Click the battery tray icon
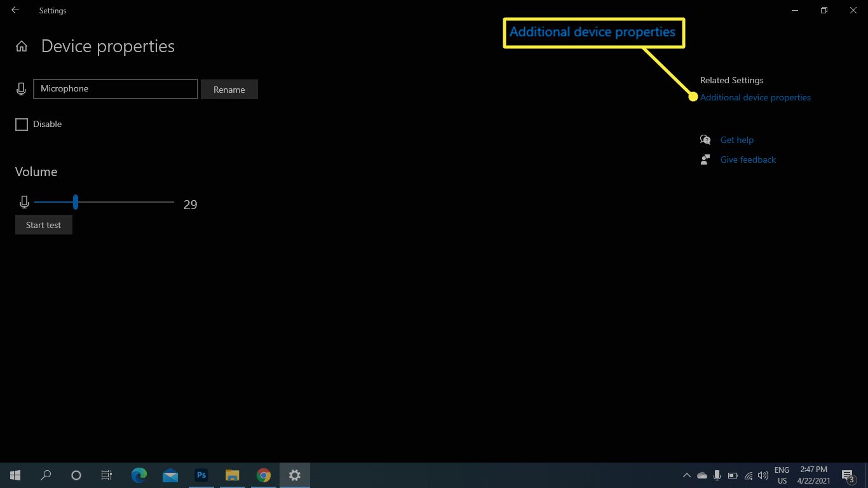The height and width of the screenshot is (488, 868). click(x=733, y=475)
